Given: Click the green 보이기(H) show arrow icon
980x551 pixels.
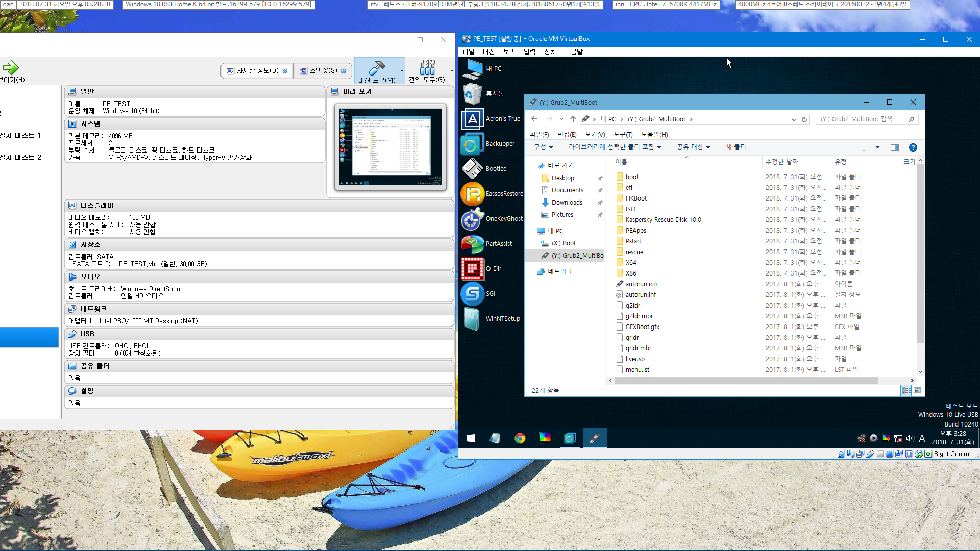Looking at the screenshot, I should tap(10, 67).
